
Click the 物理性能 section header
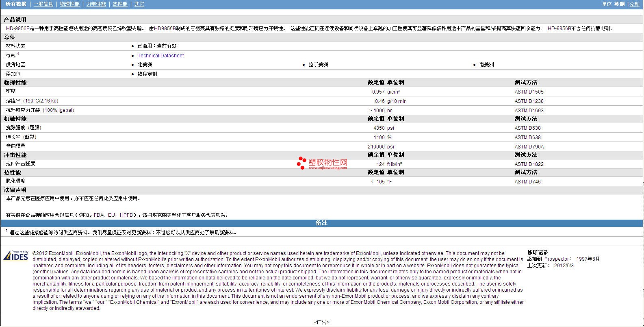(15, 83)
